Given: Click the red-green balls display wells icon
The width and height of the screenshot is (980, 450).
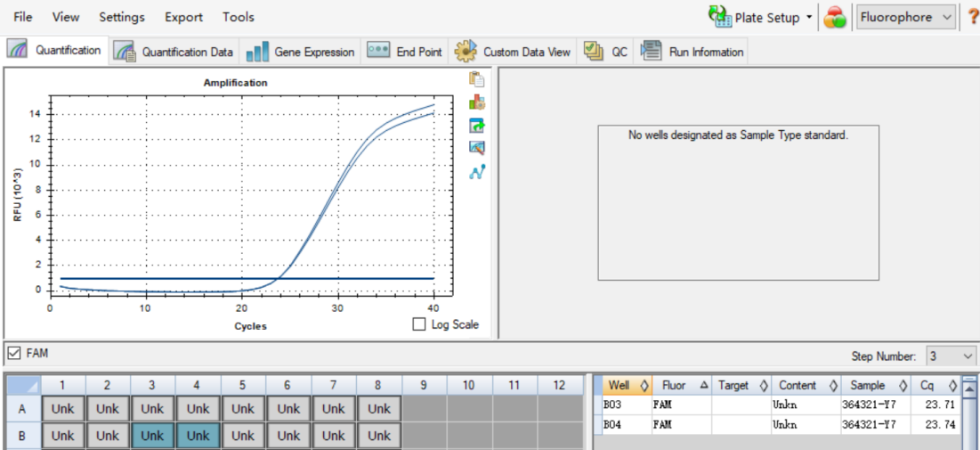Looking at the screenshot, I should 834,17.
